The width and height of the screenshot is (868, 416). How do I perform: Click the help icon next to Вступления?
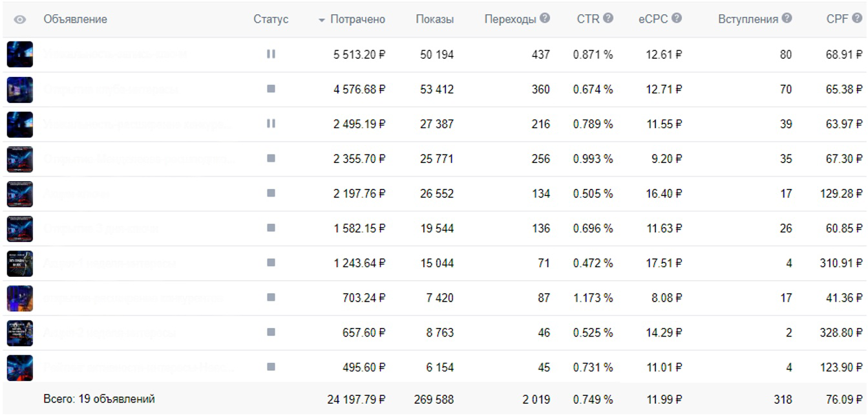pos(787,19)
